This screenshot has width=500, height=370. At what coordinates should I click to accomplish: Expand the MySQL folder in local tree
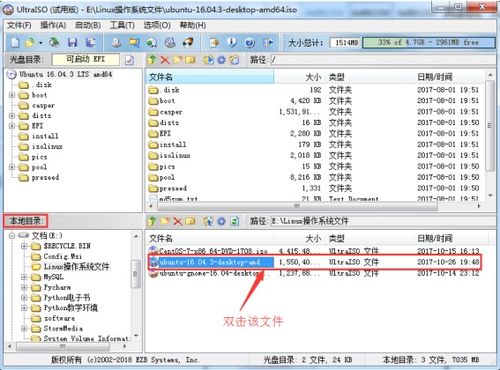click(24, 277)
